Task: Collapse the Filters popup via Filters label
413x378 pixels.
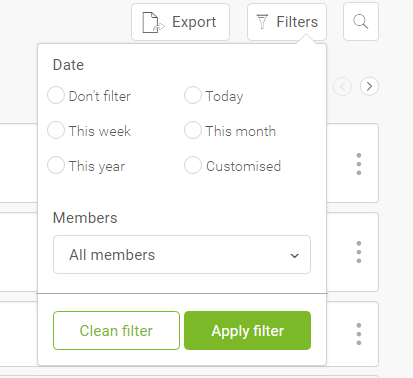Action: click(x=297, y=22)
